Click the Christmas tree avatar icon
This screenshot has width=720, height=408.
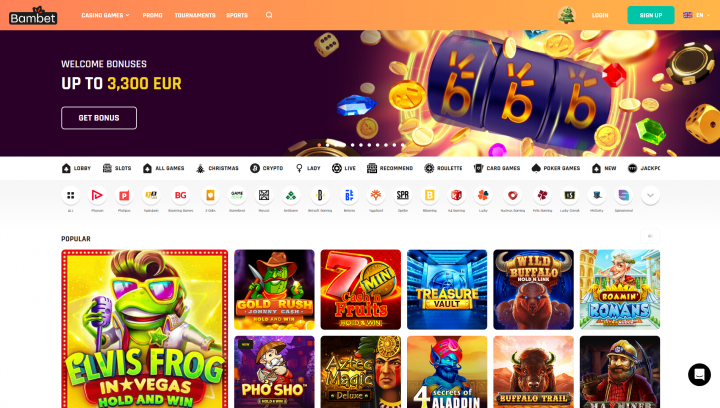pyautogui.click(x=567, y=15)
